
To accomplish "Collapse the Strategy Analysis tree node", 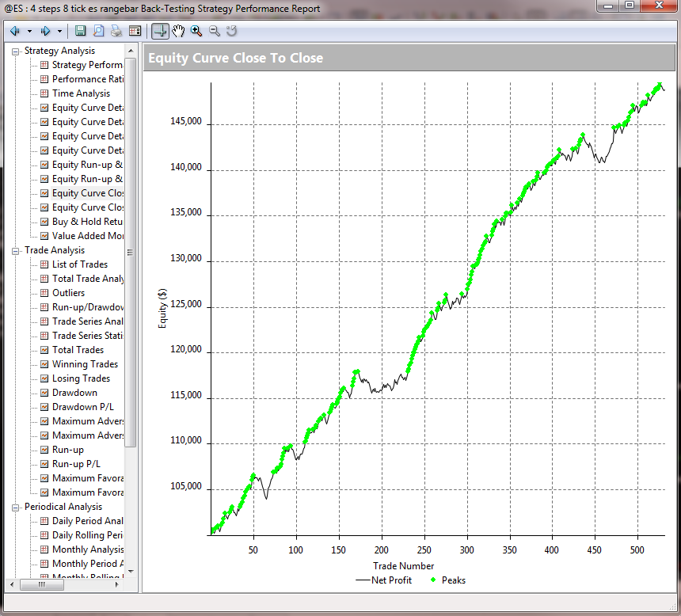I will (x=16, y=51).
